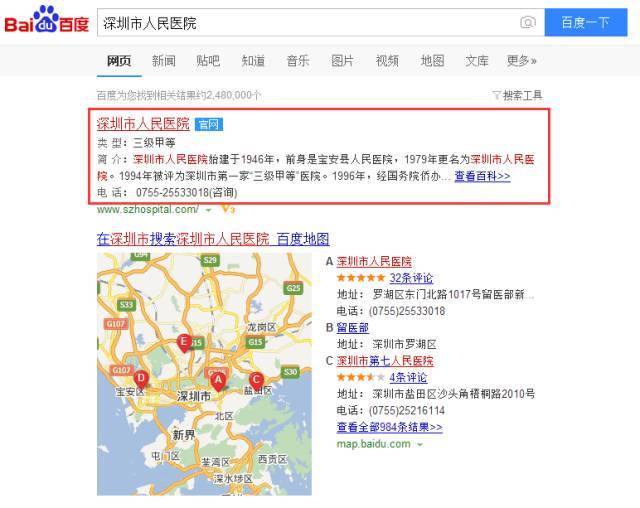Viewport: 640px width, 508px height.
Task: Click address 深圳市盐田区沙头角梧桐路2010号
Action: click(x=453, y=394)
